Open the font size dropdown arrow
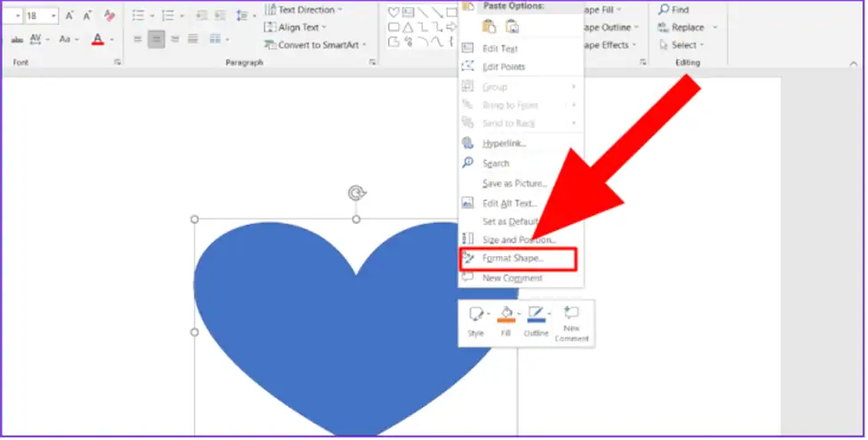Viewport: 868px width, 440px height. [x=53, y=16]
